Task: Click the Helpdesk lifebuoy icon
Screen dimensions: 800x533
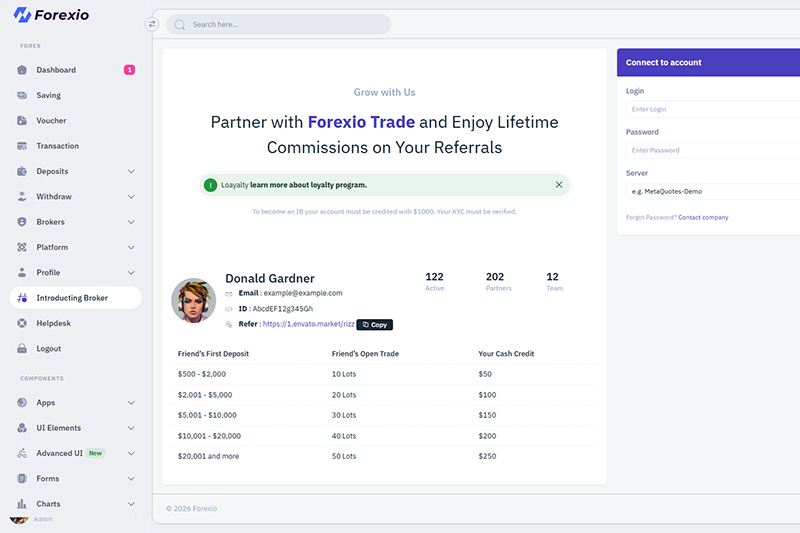Action: pyautogui.click(x=22, y=323)
